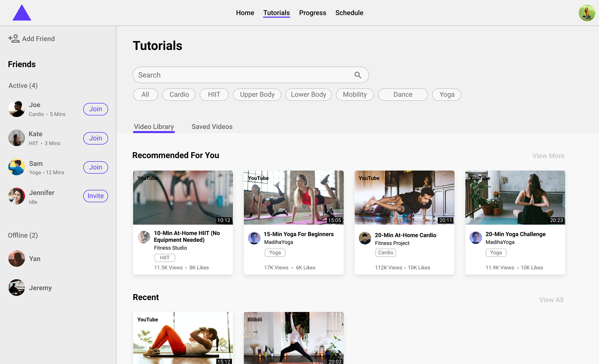
Task: Invite Jennifer to a workout
Action: click(x=95, y=196)
